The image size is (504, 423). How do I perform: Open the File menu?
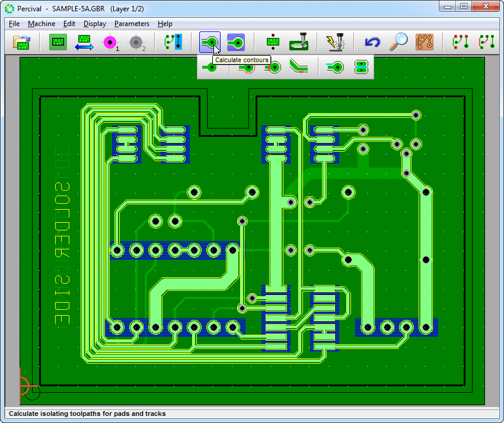pos(14,24)
